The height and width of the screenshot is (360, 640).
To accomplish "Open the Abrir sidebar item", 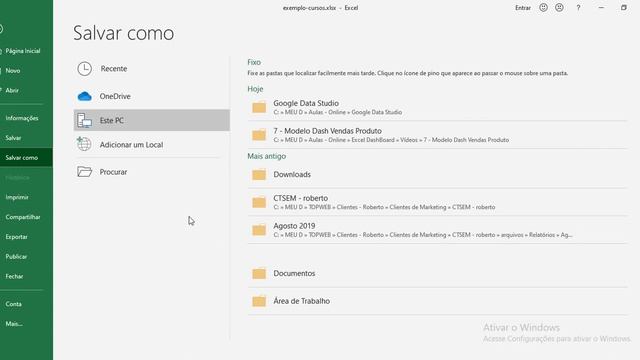I will click(x=12, y=90).
